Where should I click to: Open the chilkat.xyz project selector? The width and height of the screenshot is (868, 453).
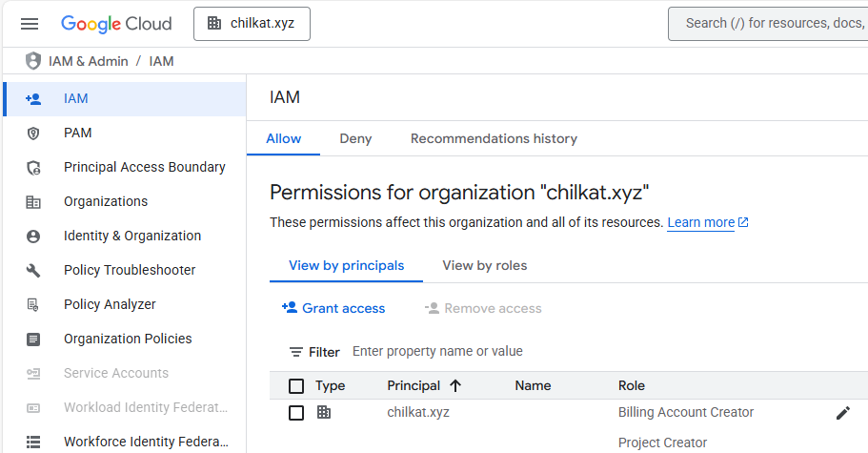coord(252,24)
